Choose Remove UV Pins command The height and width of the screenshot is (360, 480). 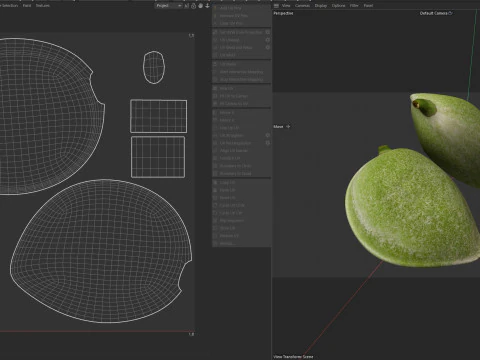pyautogui.click(x=242, y=16)
